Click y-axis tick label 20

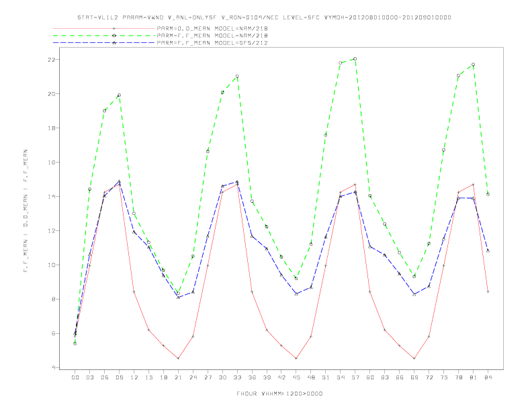[51, 94]
